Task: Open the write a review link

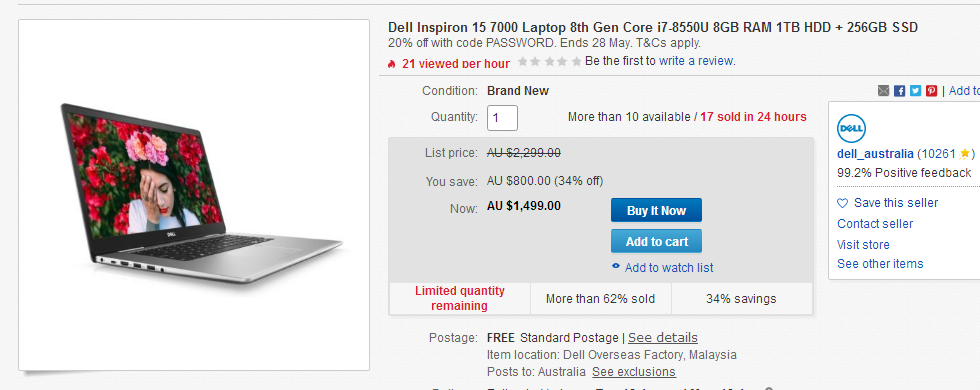Action: pos(696,61)
